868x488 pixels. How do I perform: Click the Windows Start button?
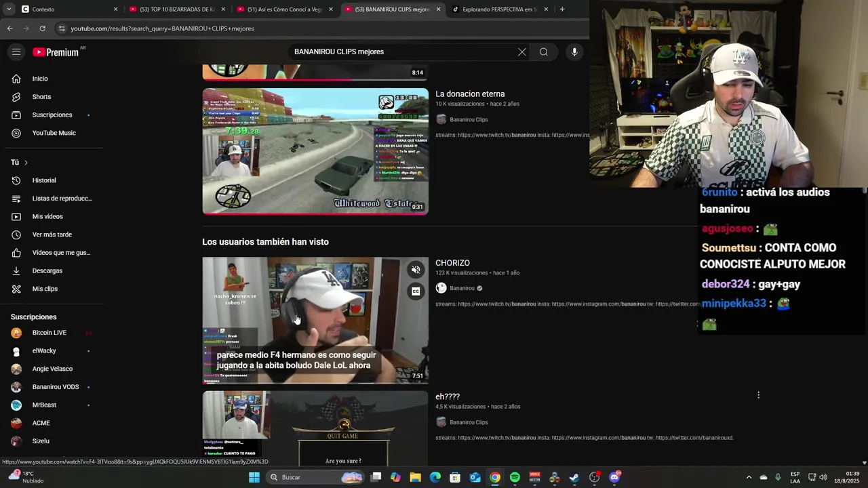click(254, 477)
